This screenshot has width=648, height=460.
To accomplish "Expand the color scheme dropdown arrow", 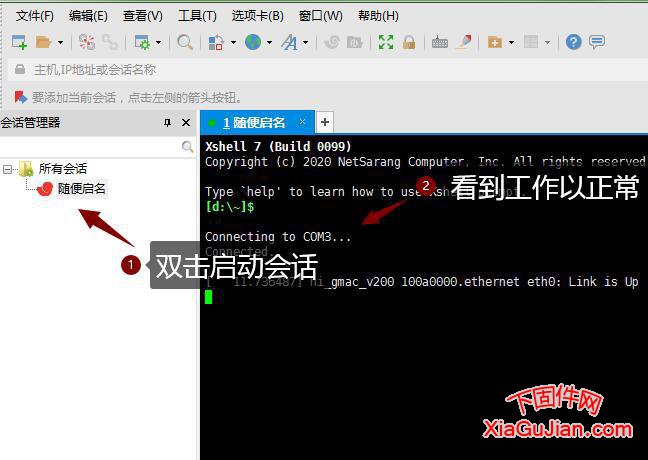I will tap(233, 43).
